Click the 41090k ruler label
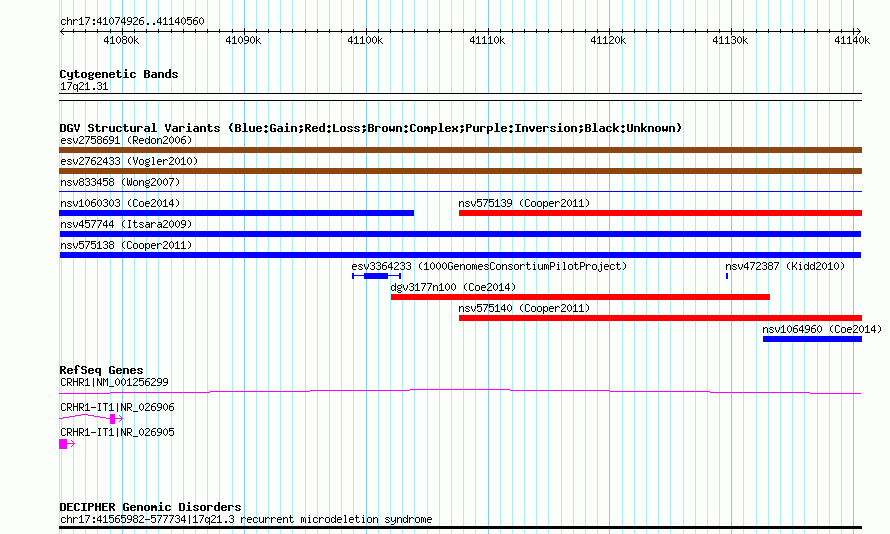 pos(243,40)
